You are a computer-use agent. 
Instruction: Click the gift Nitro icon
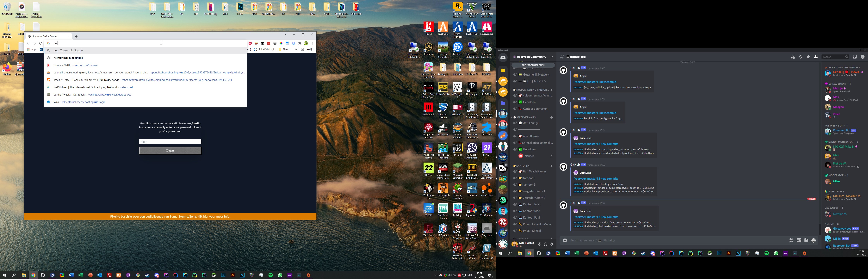791,241
